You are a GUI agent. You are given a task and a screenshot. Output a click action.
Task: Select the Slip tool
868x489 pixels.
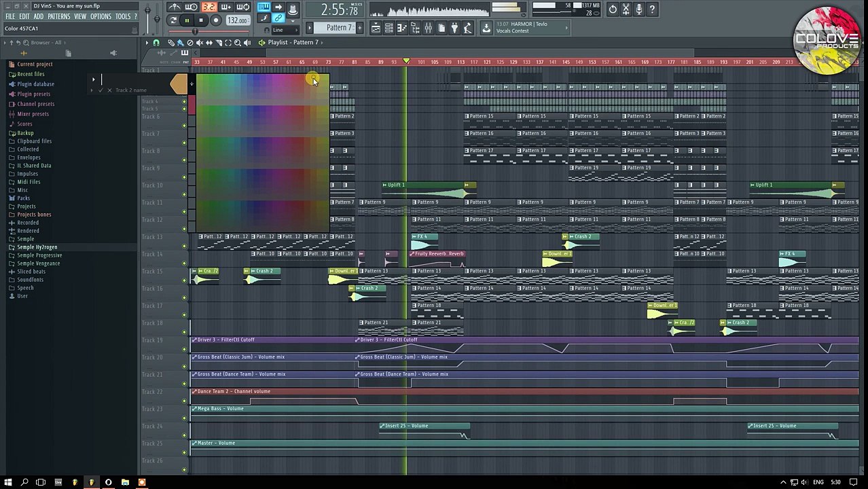(209, 42)
